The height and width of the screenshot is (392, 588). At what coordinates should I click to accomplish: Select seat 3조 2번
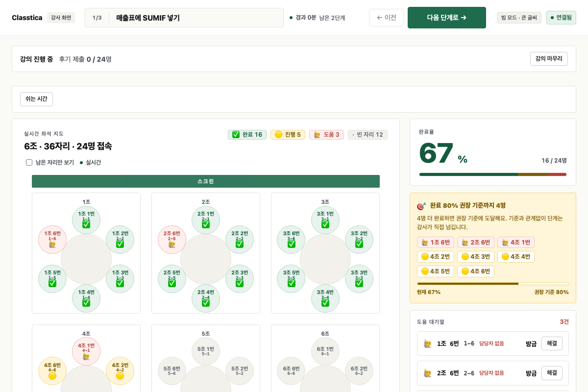click(359, 240)
